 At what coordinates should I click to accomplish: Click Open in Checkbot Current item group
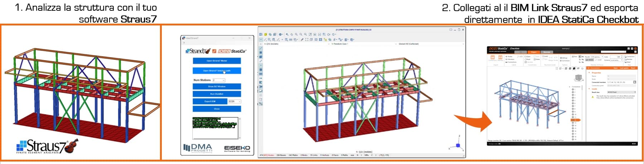(527, 57)
